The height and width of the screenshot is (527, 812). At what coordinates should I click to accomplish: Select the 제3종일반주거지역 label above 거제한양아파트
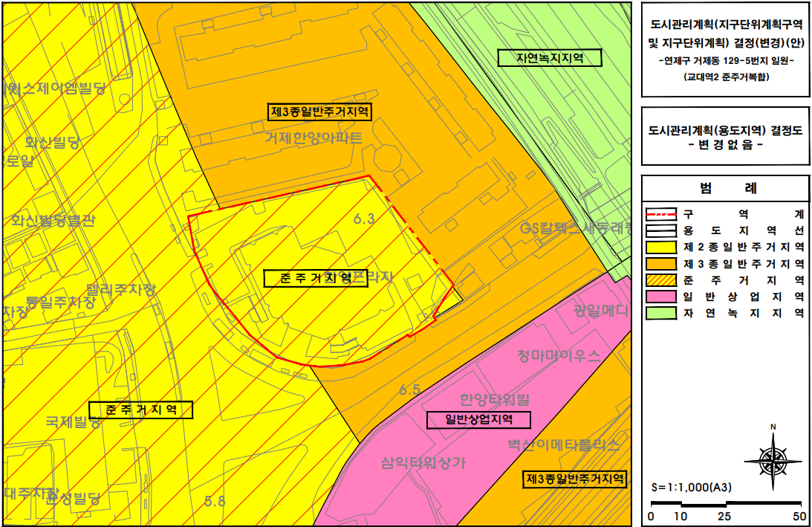pos(319,112)
